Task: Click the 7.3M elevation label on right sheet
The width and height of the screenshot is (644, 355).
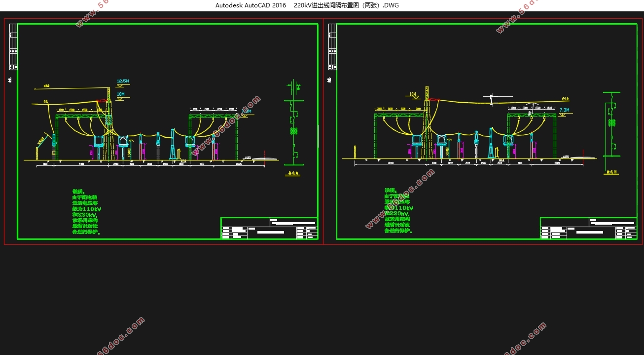Action: 565,110
